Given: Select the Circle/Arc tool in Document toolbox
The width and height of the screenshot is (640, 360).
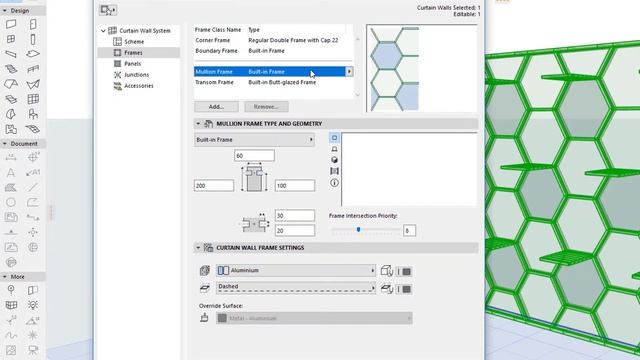Looking at the screenshot, I should [x=11, y=202].
